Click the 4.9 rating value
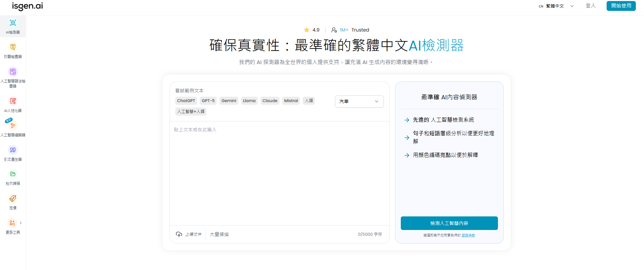This screenshot has width=644, height=270. click(316, 30)
